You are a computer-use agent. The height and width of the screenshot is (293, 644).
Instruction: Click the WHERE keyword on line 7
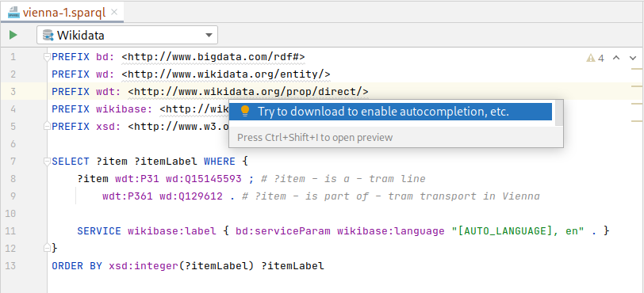coord(220,162)
